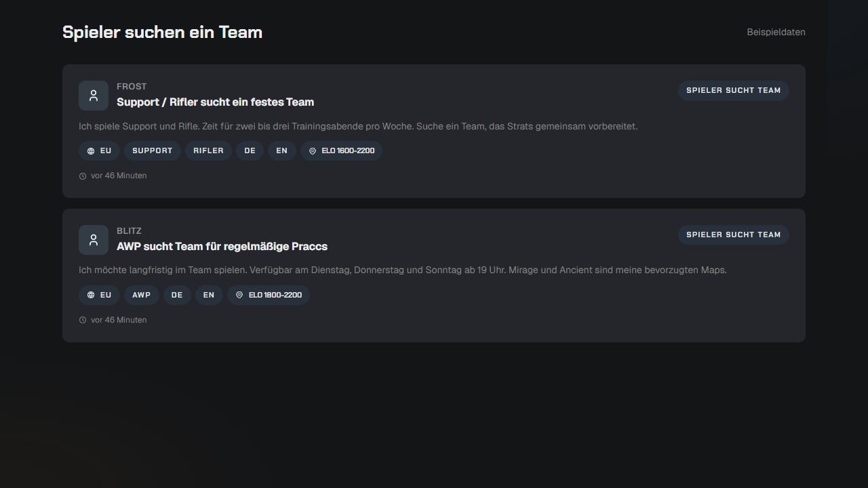The height and width of the screenshot is (488, 868).
Task: Click the EN language tag on BLITZ's card
Action: tap(209, 295)
